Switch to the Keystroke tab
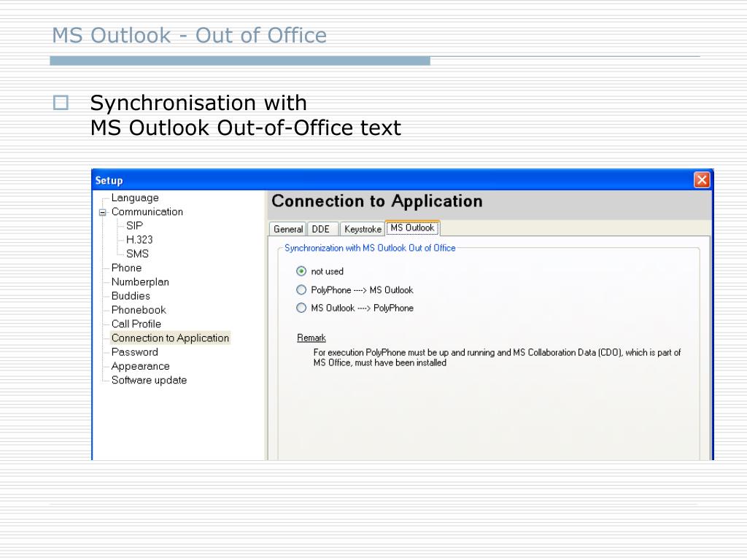 click(363, 229)
